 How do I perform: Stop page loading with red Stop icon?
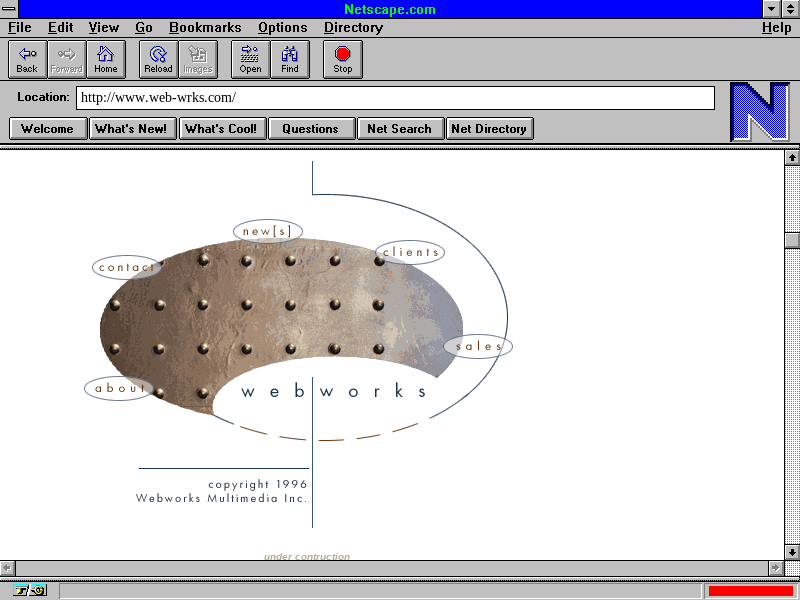point(343,59)
